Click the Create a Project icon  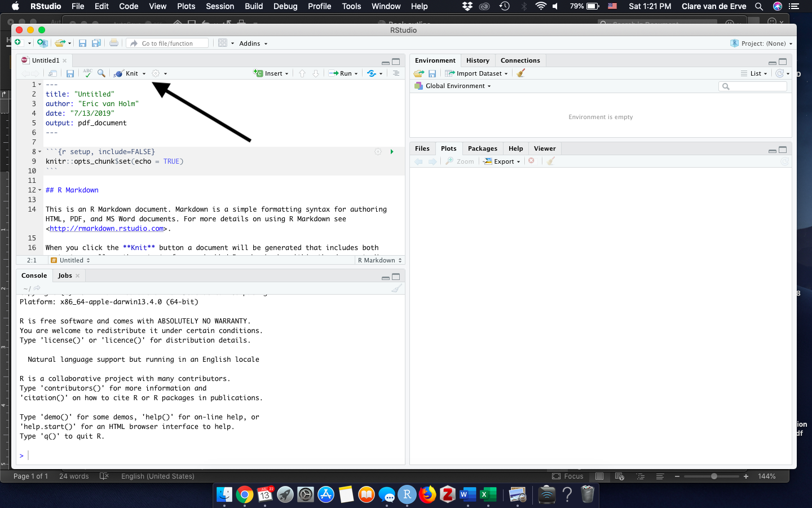[x=42, y=43]
